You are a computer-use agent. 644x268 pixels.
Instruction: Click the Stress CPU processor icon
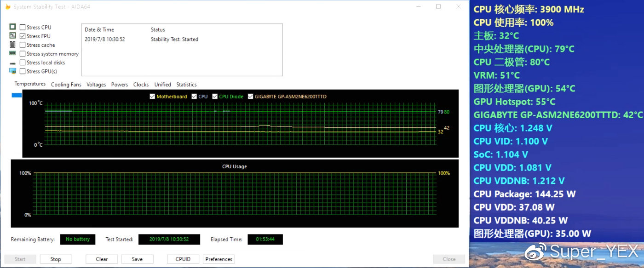pos(12,27)
